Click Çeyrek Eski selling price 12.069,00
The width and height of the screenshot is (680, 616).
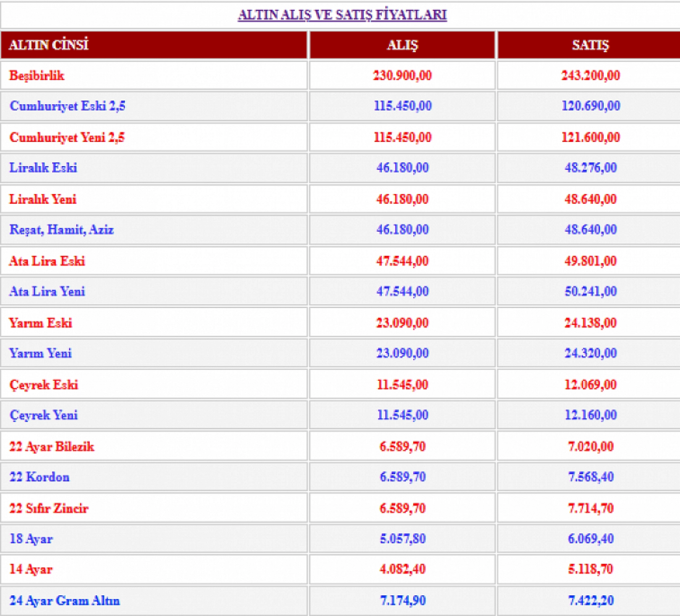(x=590, y=384)
